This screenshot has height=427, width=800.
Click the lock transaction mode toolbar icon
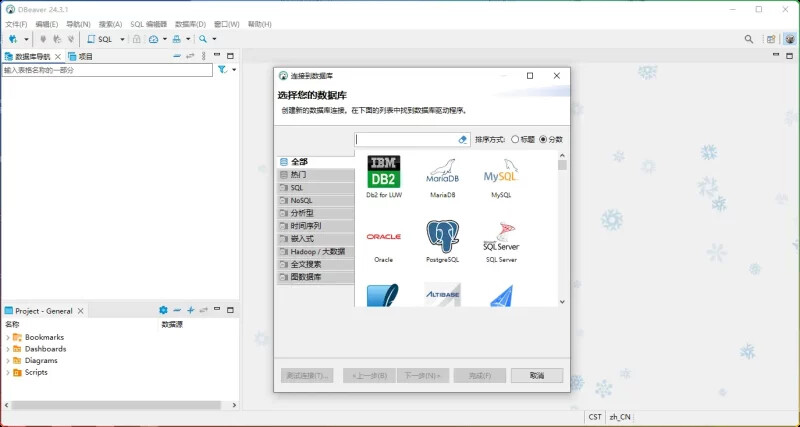click(136, 39)
